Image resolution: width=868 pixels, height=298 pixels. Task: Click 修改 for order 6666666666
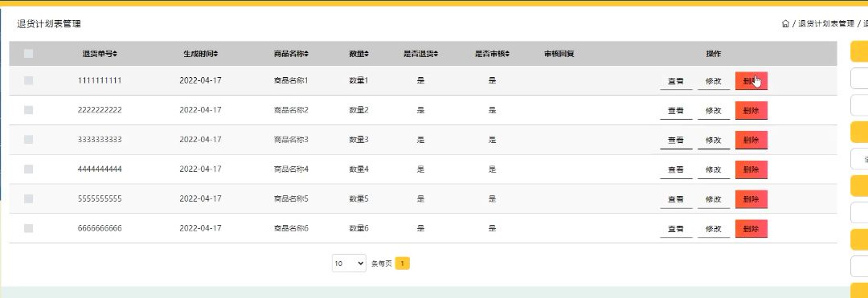pyautogui.click(x=714, y=228)
